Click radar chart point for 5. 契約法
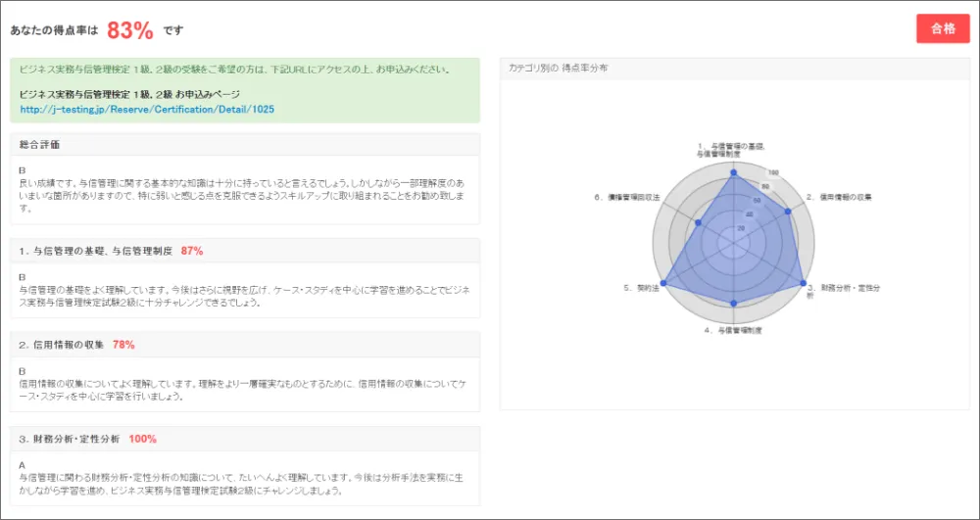This screenshot has width=980, height=520. 663,283
